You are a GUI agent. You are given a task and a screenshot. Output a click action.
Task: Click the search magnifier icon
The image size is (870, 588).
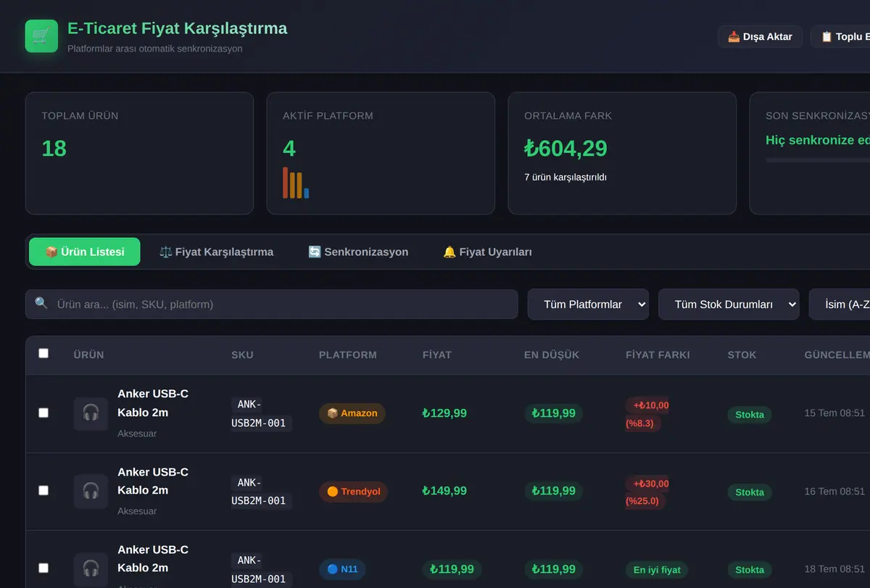pos(41,304)
